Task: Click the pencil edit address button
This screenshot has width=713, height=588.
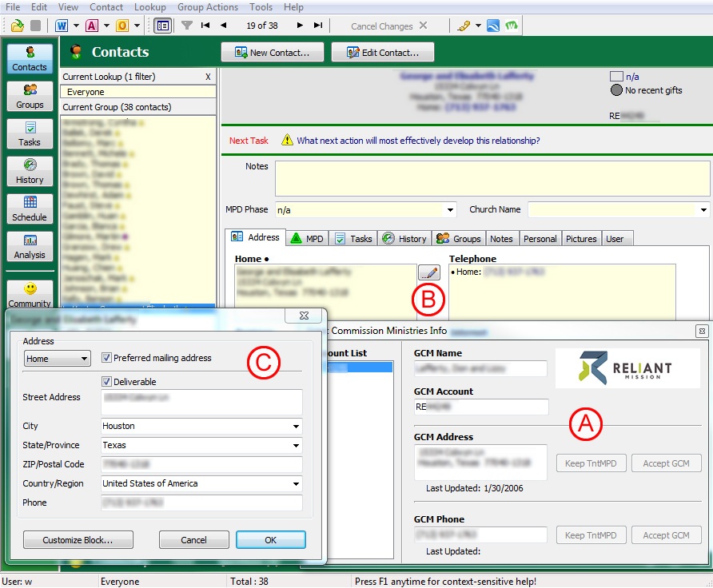Action: 428,272
